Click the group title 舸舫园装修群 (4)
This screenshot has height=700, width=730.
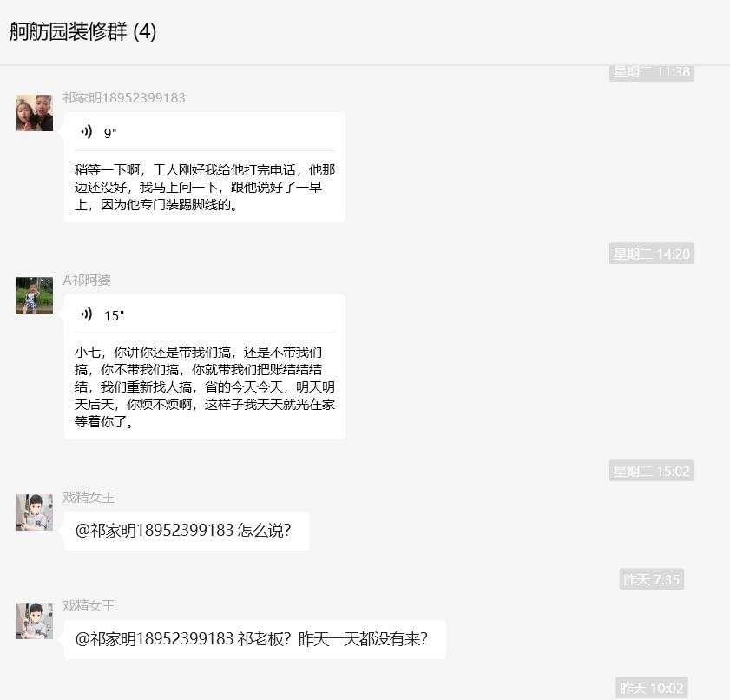82,31
